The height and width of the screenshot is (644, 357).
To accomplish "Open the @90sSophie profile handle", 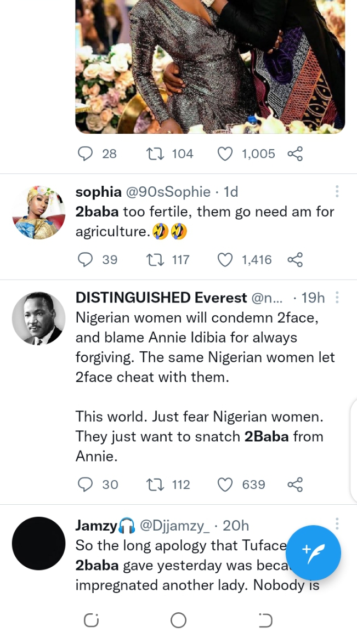I will coord(168,192).
